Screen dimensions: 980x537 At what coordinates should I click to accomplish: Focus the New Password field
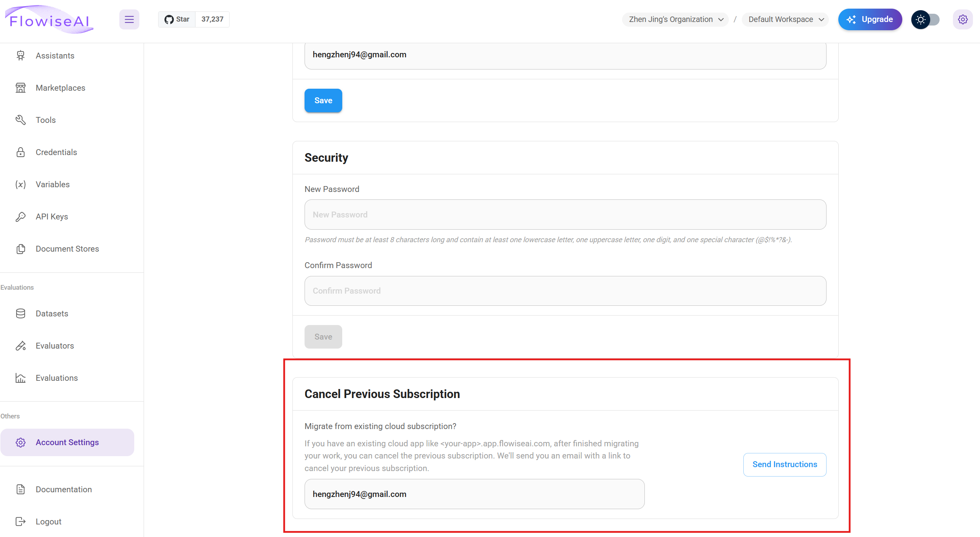(x=565, y=215)
